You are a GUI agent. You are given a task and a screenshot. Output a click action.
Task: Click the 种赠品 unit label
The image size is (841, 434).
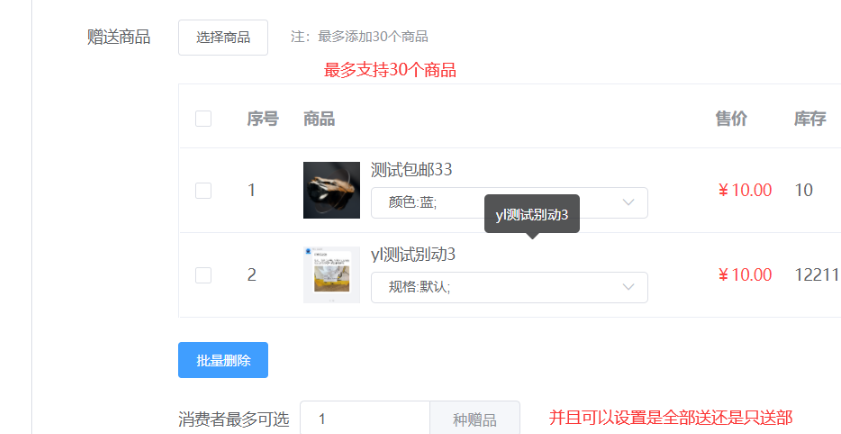[x=475, y=419]
